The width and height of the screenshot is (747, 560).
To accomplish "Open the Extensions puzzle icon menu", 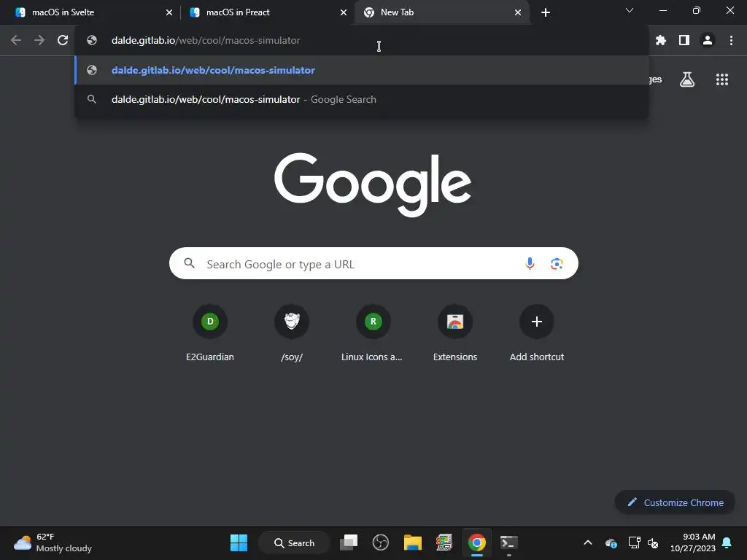I will pyautogui.click(x=660, y=41).
